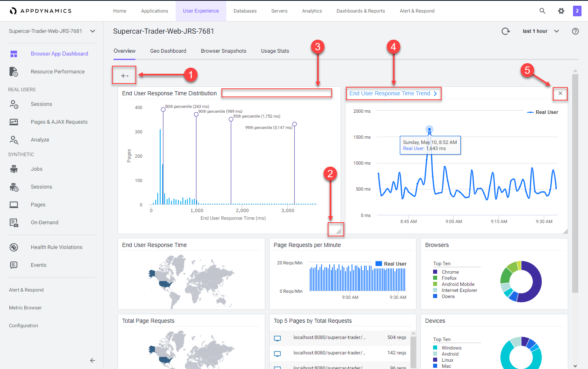Viewport: 588px width, 369px height.
Task: Click the Firefox legend color swatch
Action: [x=435, y=278]
